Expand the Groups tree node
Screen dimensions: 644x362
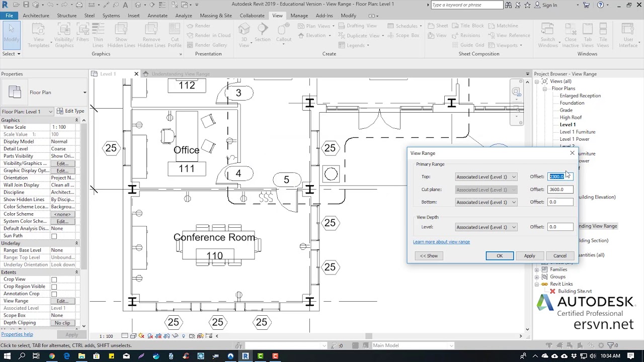(x=537, y=277)
